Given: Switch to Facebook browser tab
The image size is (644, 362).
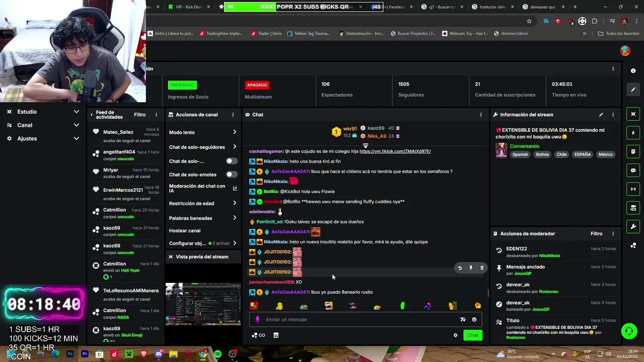Looking at the screenshot, I should tap(392, 7).
